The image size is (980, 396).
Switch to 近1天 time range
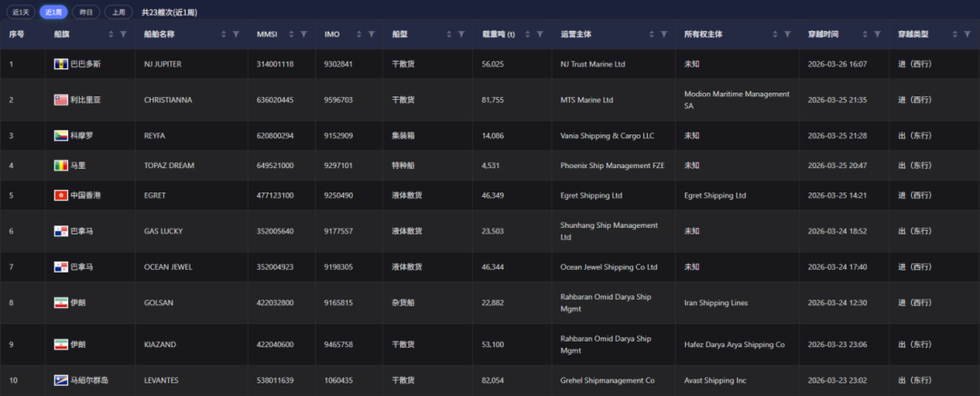coord(20,13)
